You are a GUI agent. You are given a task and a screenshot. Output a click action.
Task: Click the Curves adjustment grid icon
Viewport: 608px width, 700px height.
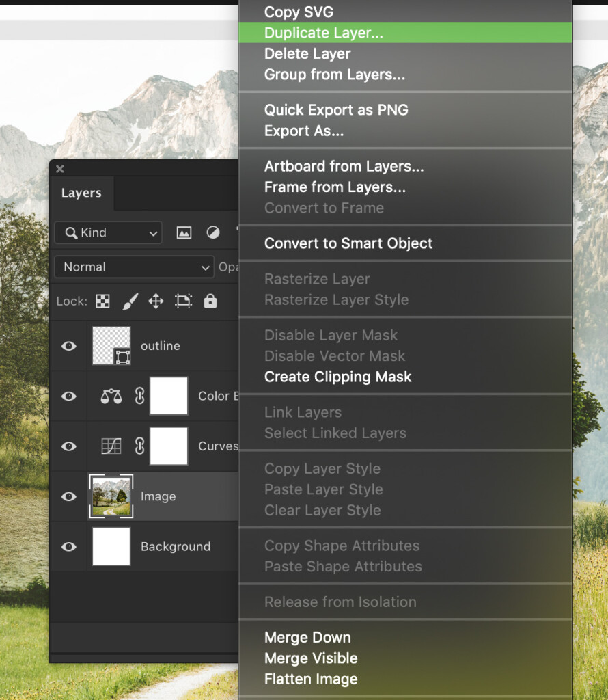click(x=111, y=446)
